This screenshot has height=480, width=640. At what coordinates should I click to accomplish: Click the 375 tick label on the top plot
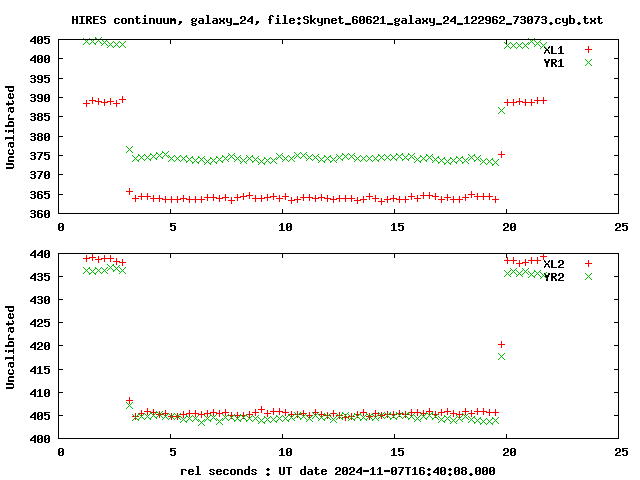pos(40,156)
